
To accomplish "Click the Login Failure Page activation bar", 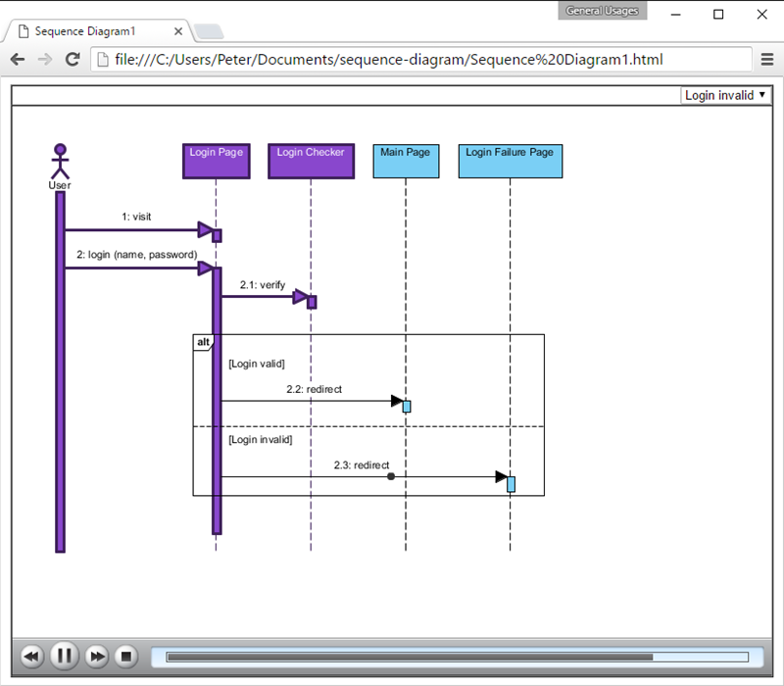I will tap(511, 484).
